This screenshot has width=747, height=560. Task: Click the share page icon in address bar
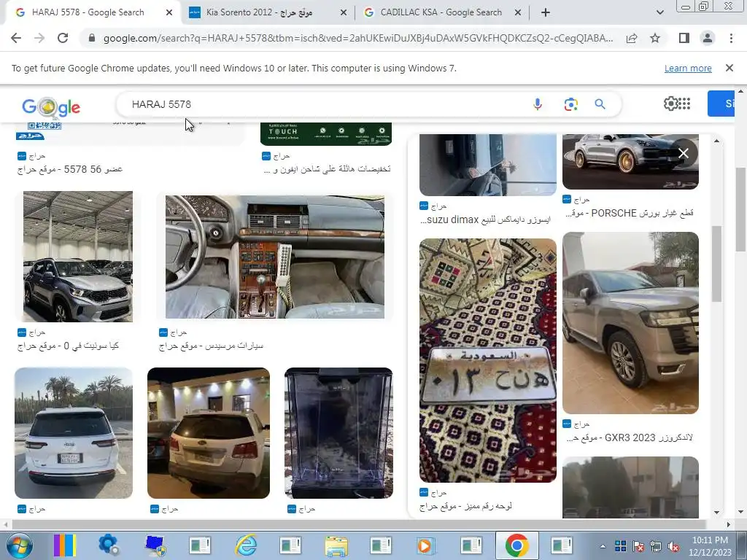pos(632,38)
